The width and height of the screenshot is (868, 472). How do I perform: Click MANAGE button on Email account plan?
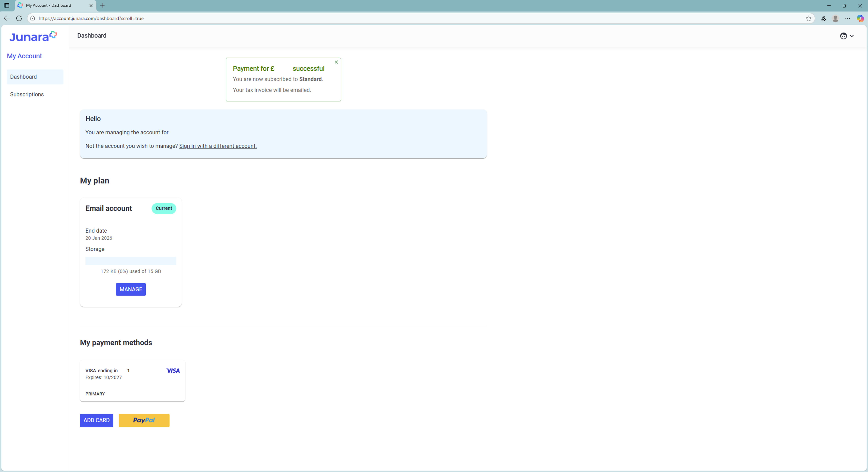pos(131,289)
